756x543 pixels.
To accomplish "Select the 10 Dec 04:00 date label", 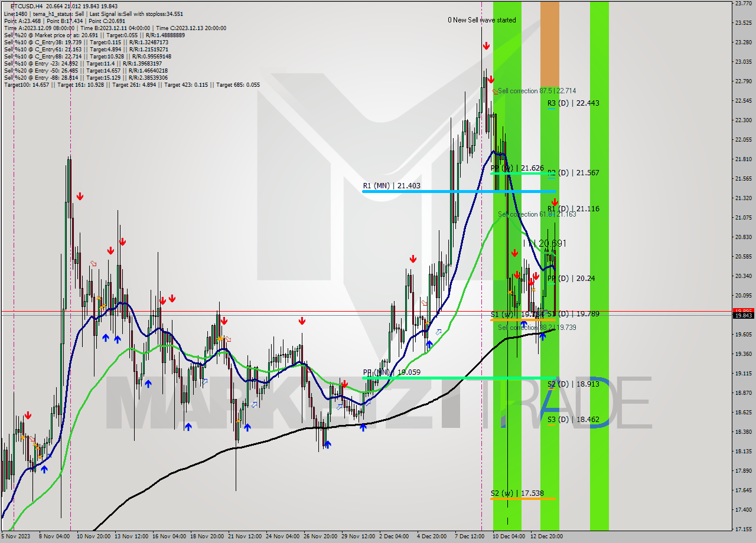I will [509, 537].
